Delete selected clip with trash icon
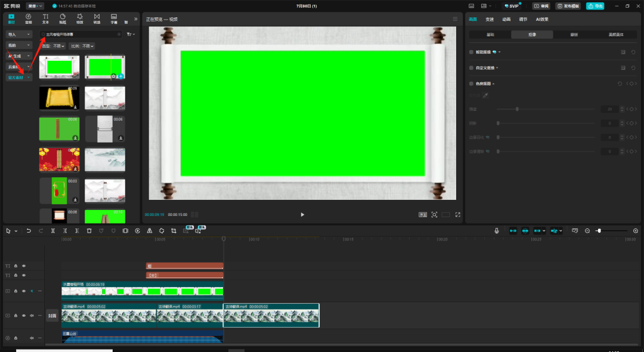Viewport: 644px width, 352px height. [89, 231]
